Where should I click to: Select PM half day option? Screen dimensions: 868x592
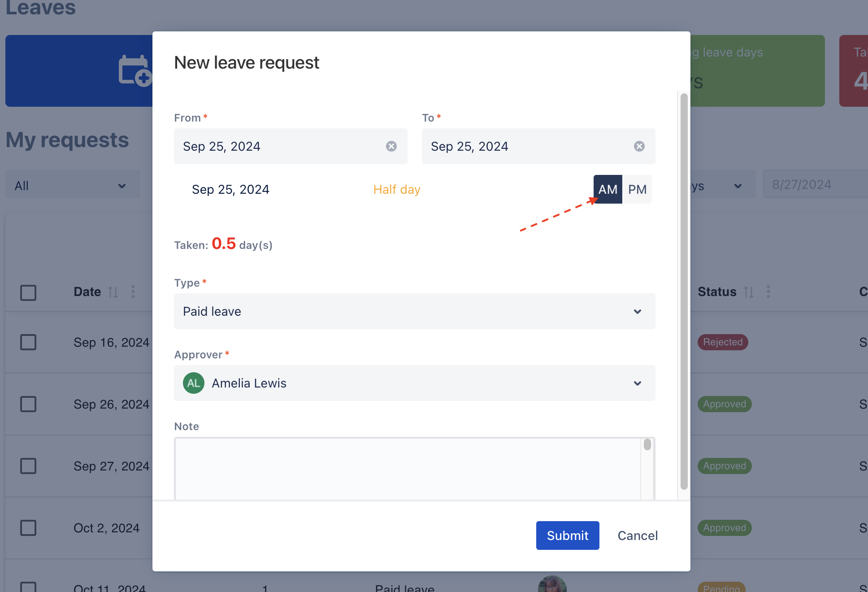pos(637,189)
